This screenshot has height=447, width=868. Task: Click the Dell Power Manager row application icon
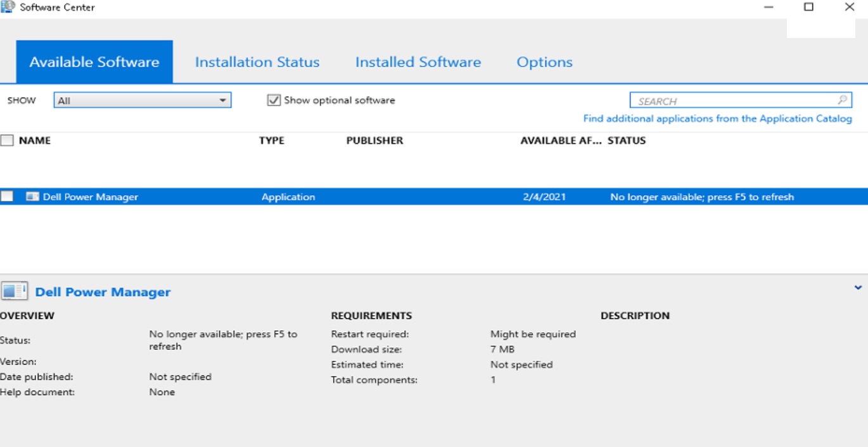32,197
